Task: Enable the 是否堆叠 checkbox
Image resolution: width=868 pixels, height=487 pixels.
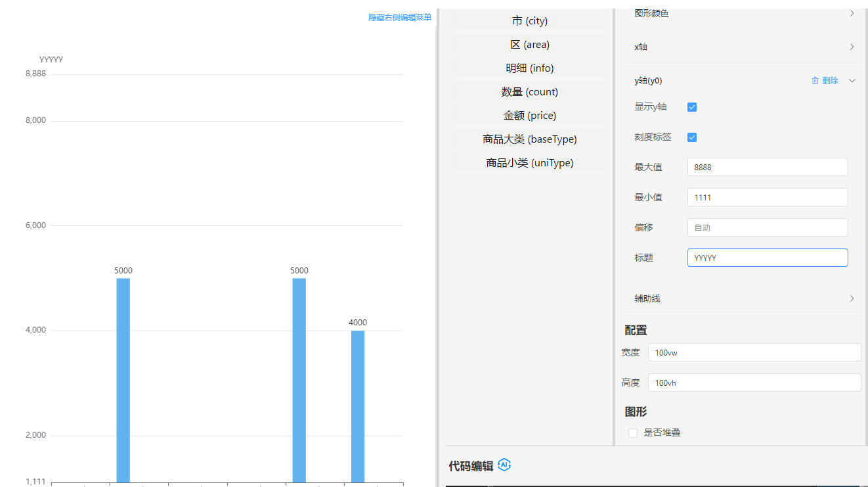Action: (x=633, y=433)
